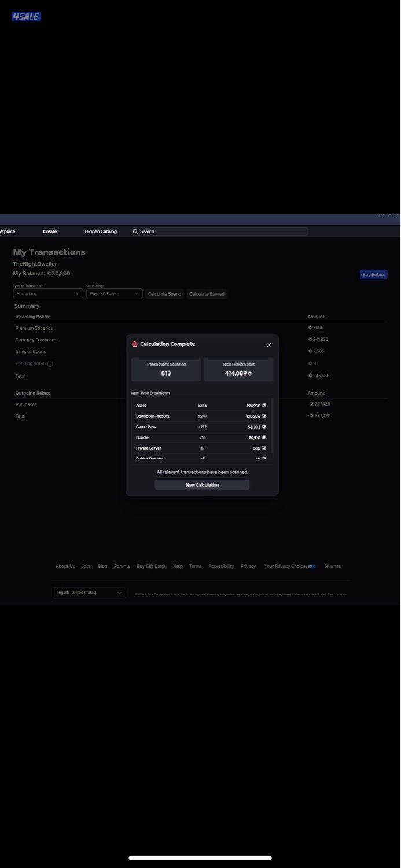Select the Developer Product row label
Screen dimensions: 401x868
[153, 416]
